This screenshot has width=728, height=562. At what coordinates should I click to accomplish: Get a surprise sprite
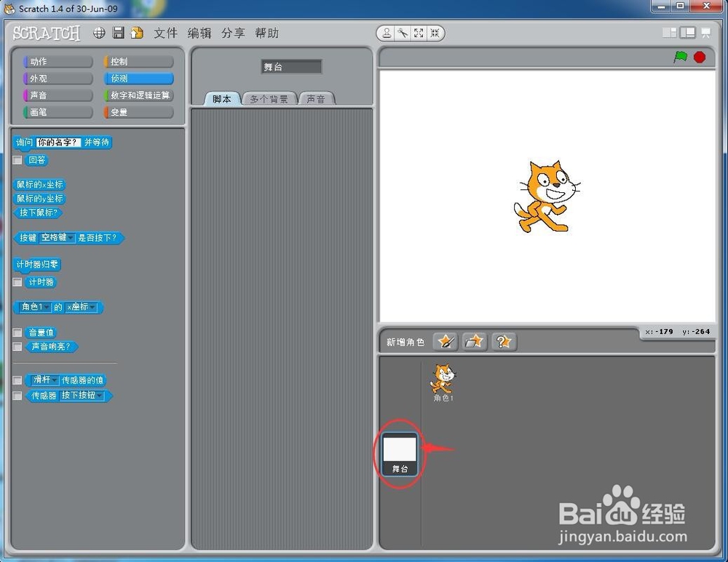tap(503, 342)
